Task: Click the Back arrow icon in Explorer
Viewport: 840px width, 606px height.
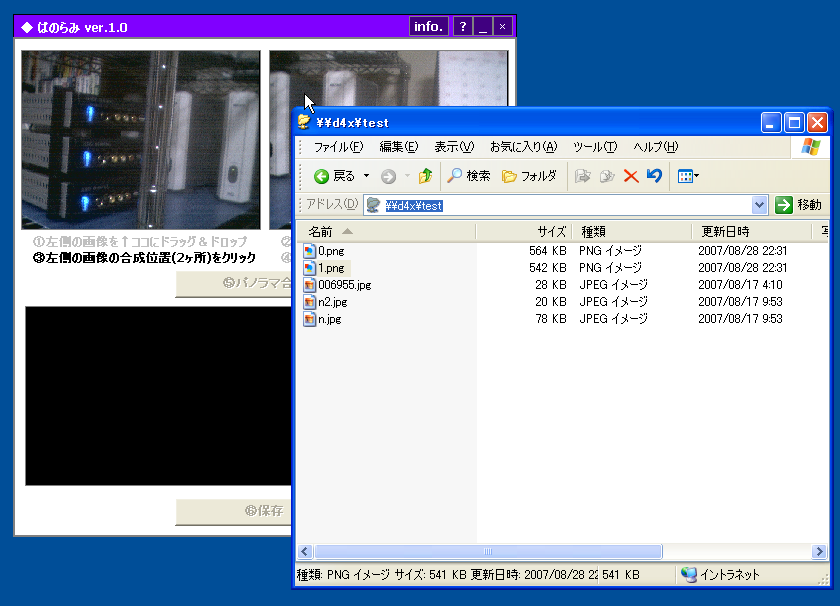Action: click(321, 176)
